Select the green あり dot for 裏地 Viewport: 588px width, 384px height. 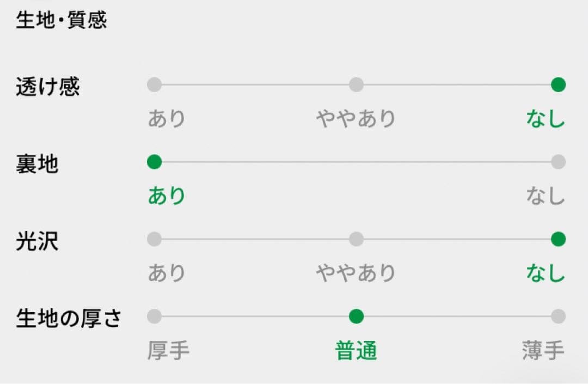tap(155, 162)
